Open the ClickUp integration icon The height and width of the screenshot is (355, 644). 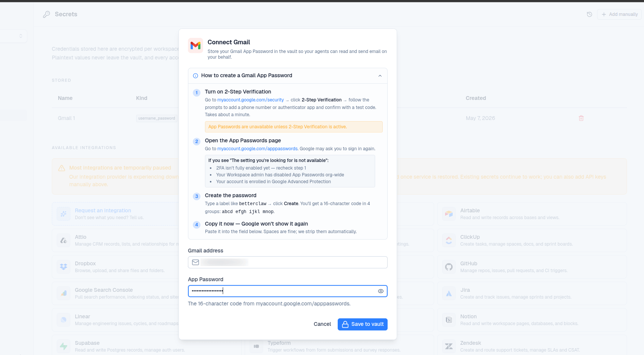coord(449,240)
